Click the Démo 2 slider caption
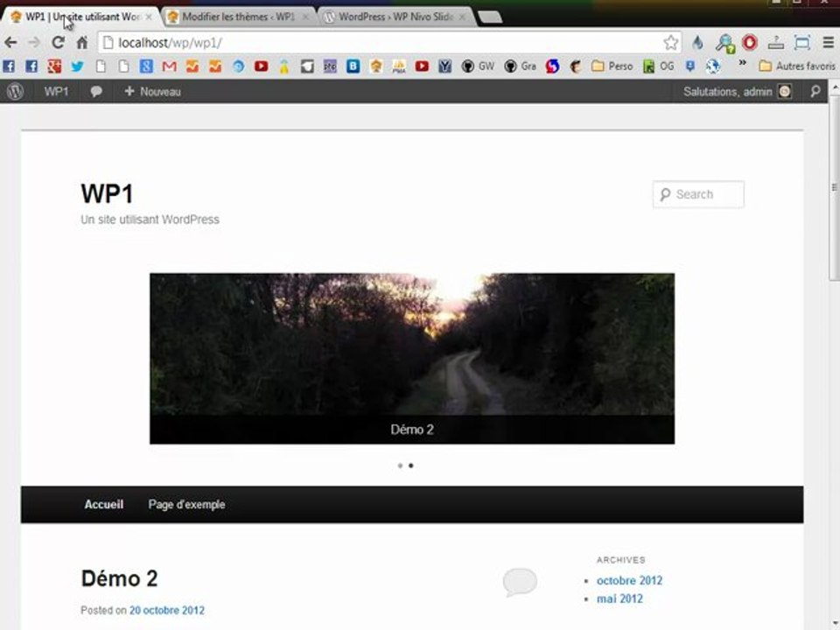 pyautogui.click(x=412, y=430)
